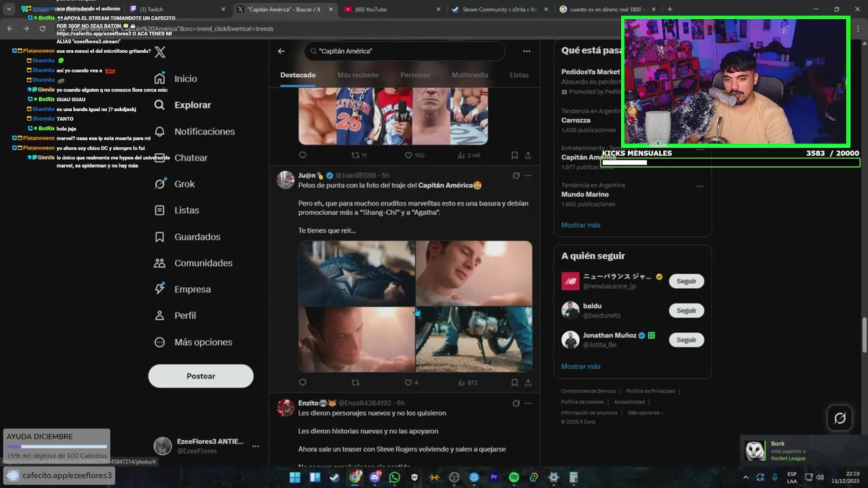Switch to Personas tab
868x488 pixels.
[x=415, y=75]
